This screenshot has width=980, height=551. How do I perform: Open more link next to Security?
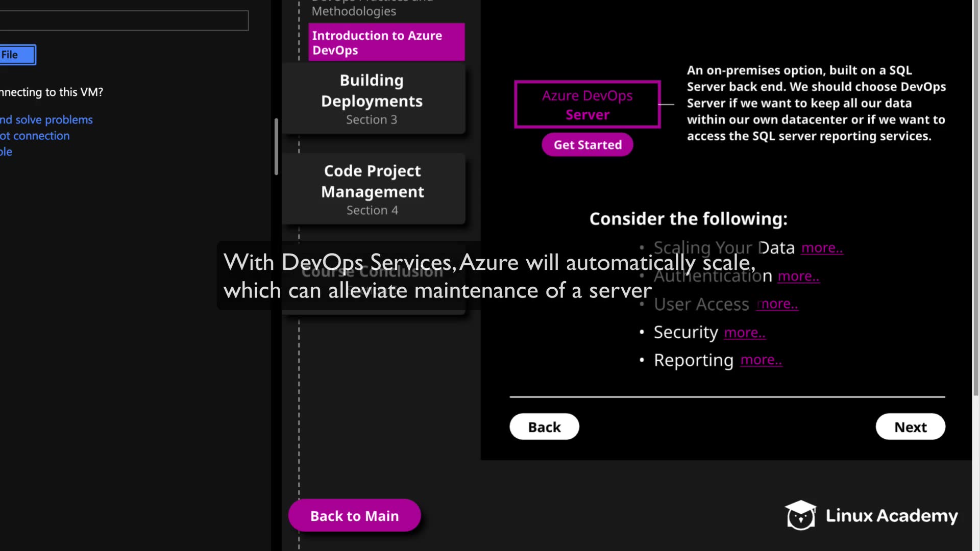point(745,333)
